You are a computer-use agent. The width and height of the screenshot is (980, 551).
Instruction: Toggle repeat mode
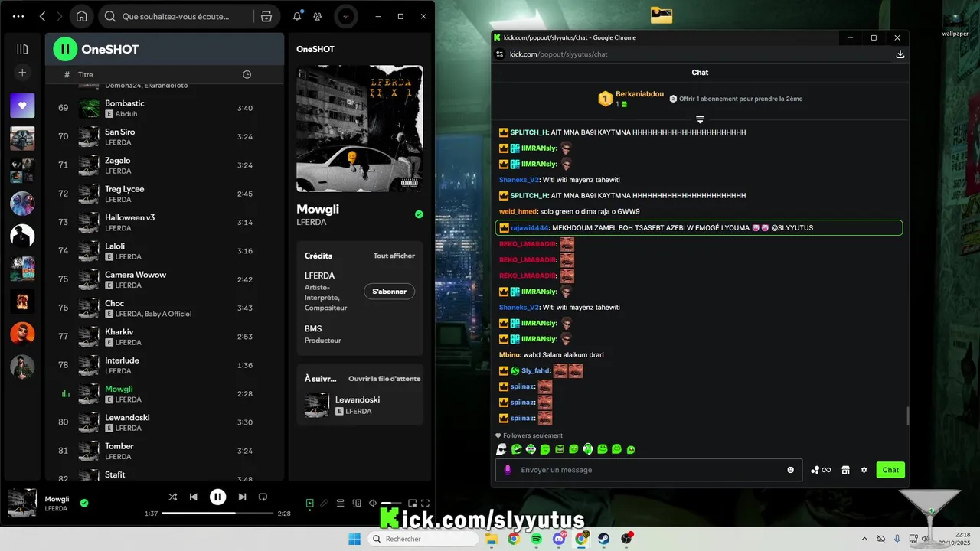263,497
